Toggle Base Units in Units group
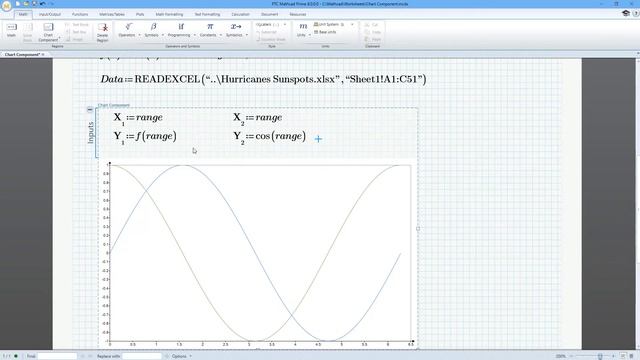Viewport: 640px width, 360px height. (x=325, y=32)
